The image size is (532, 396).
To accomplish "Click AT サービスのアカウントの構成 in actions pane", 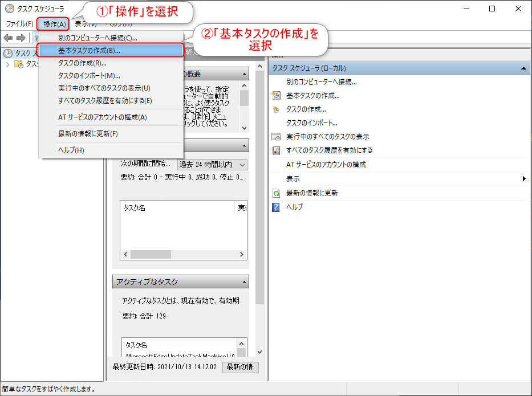I will [326, 165].
